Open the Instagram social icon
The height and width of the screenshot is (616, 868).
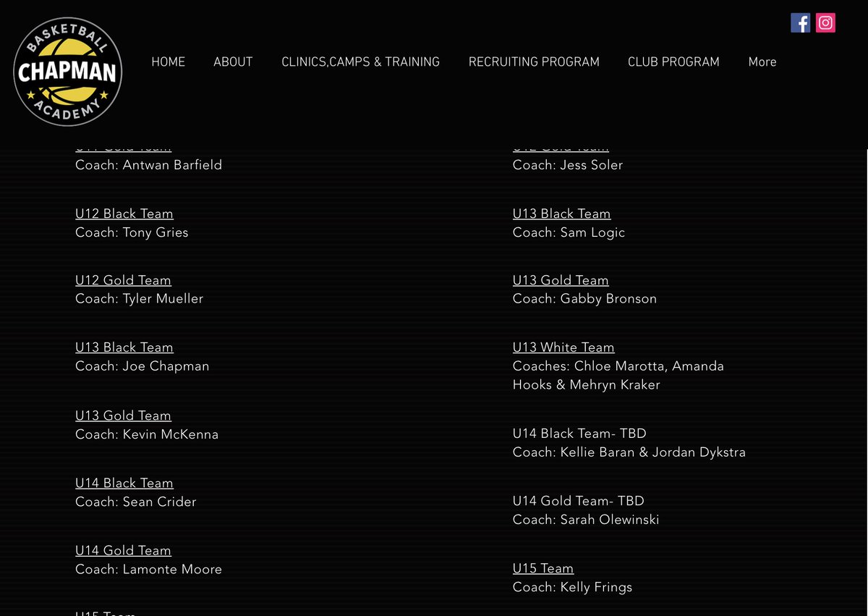click(x=825, y=22)
